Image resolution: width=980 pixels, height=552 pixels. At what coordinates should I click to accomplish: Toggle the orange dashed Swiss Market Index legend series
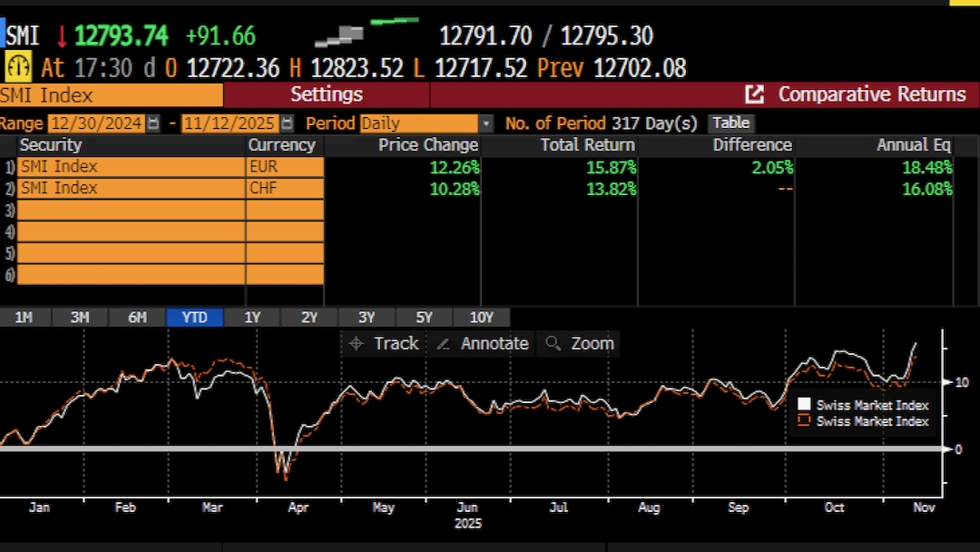[803, 421]
